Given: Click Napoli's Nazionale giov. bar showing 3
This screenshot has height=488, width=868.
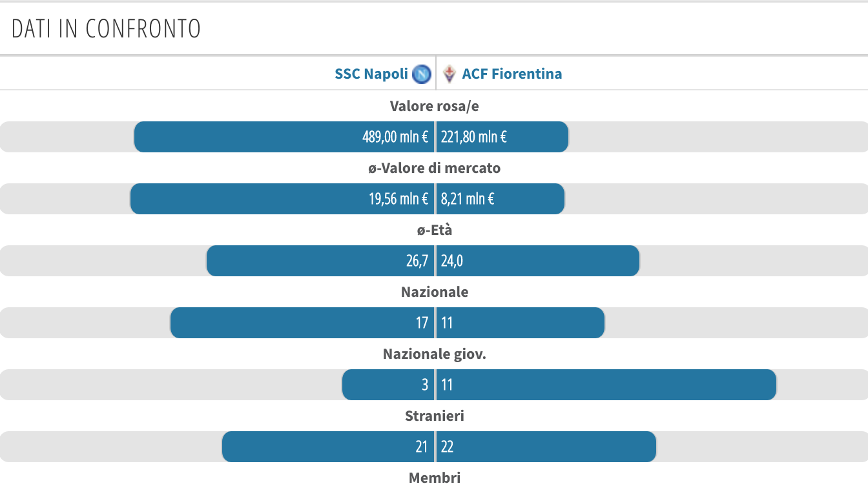Looking at the screenshot, I should tap(387, 385).
